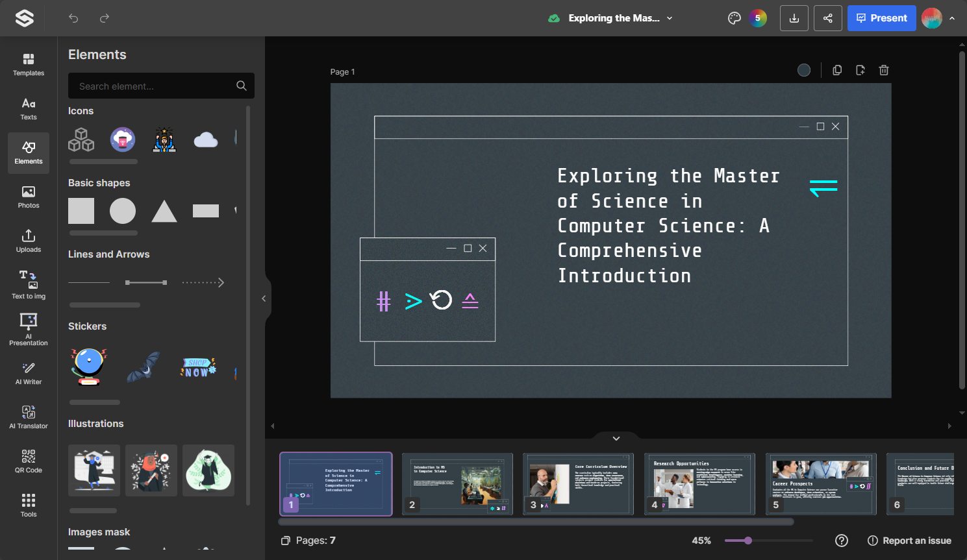
Task: Select slide 4 Research Opportunities thumbnail
Action: click(699, 484)
